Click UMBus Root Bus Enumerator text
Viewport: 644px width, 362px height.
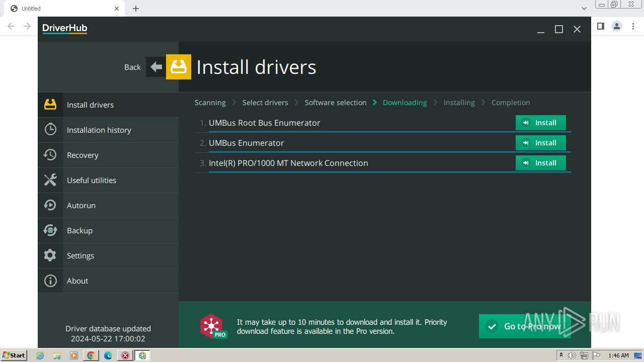(x=265, y=123)
